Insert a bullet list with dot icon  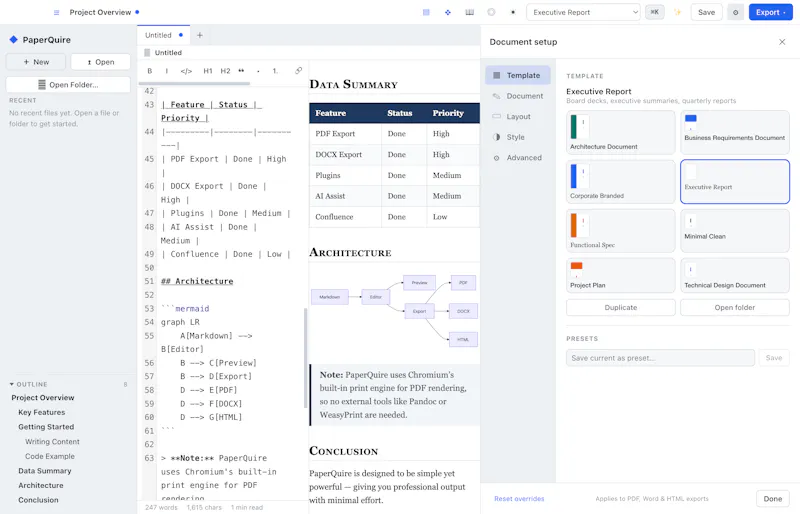(x=258, y=71)
